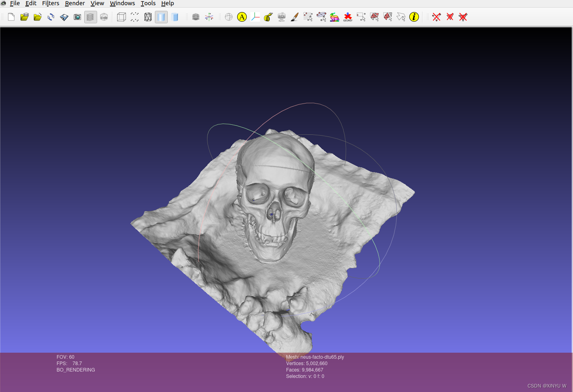Open the Help menu

[168, 3]
